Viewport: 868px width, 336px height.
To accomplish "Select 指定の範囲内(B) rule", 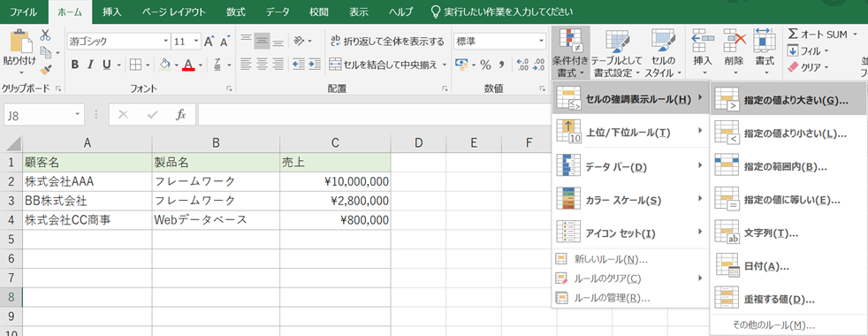I will [788, 166].
